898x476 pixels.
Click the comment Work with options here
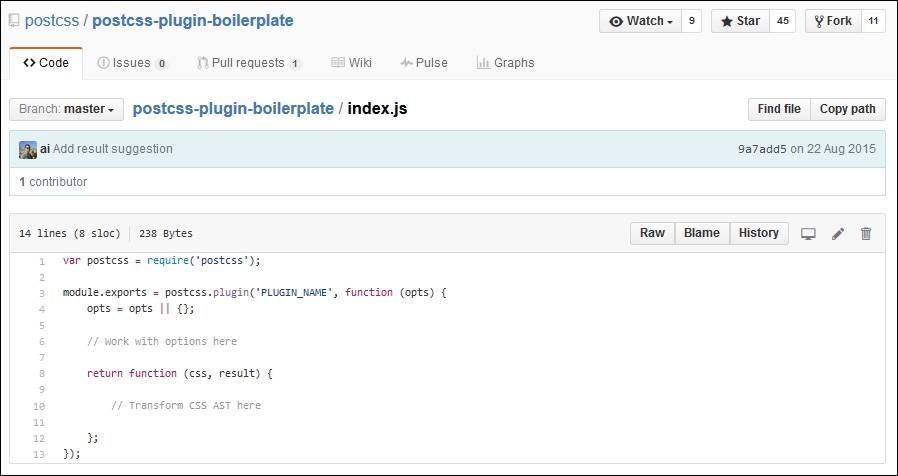[x=162, y=341]
